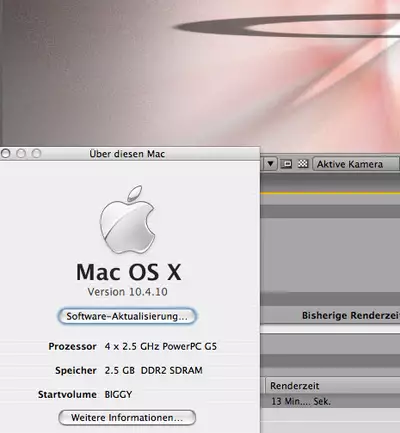Viewport: 400px width, 433px height.
Task: Click Version 10.4.10 text
Action: tap(128, 292)
